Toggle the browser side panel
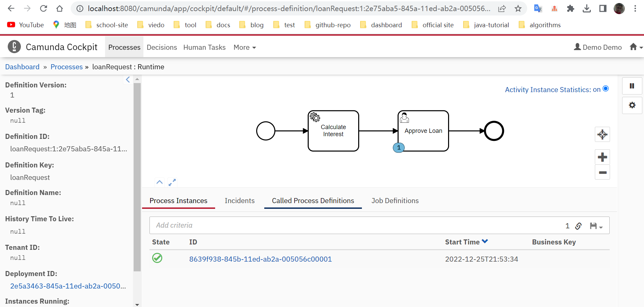 point(603,9)
